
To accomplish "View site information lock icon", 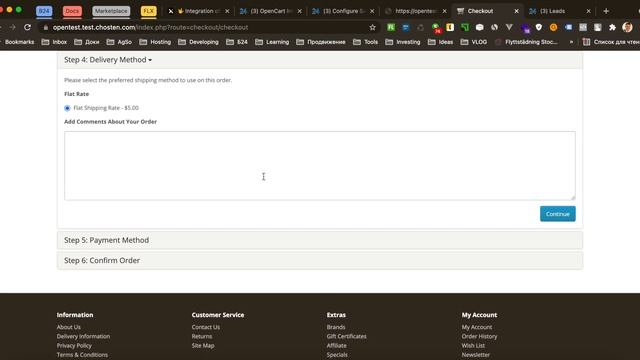I will coord(46,27).
